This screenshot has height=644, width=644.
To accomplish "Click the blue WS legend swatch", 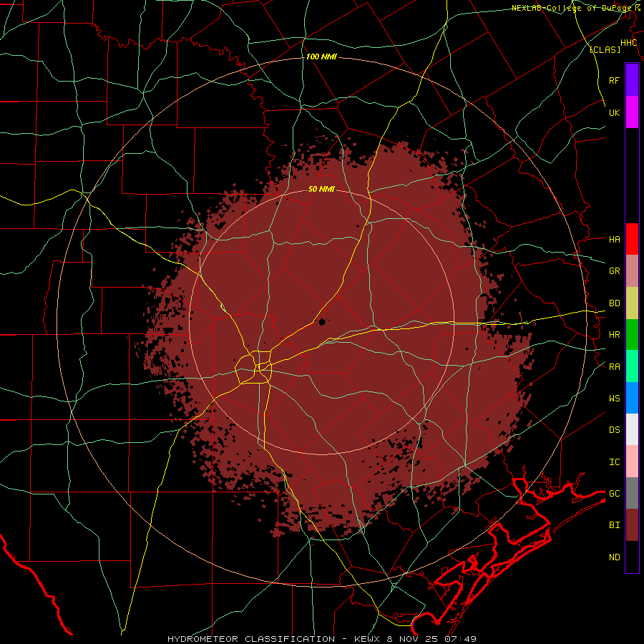I will pos(632,398).
